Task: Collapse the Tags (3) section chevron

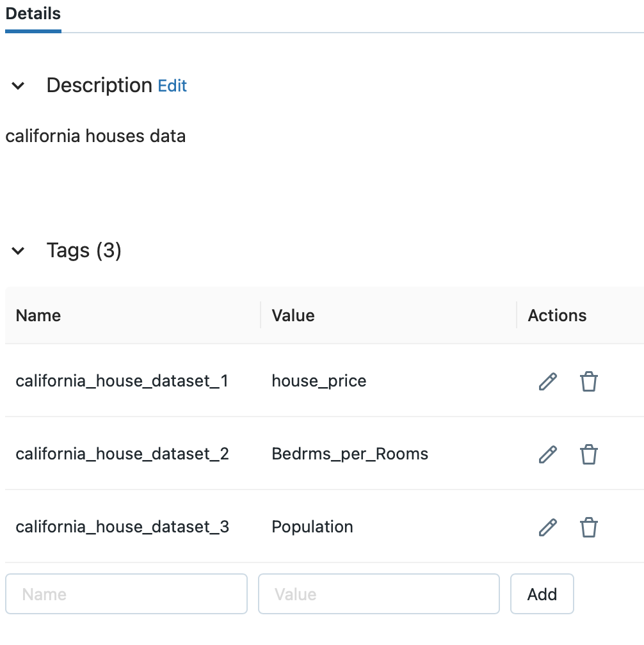Action: pos(18,251)
